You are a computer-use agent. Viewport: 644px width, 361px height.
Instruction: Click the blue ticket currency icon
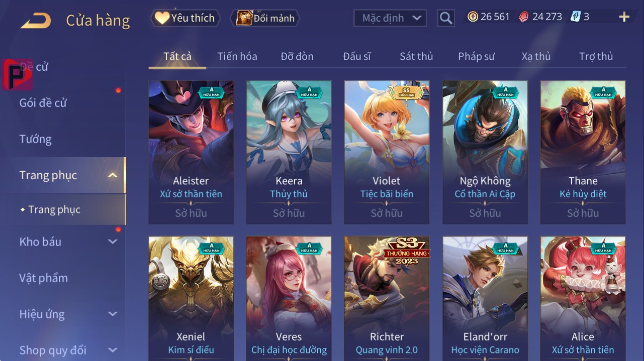576,17
